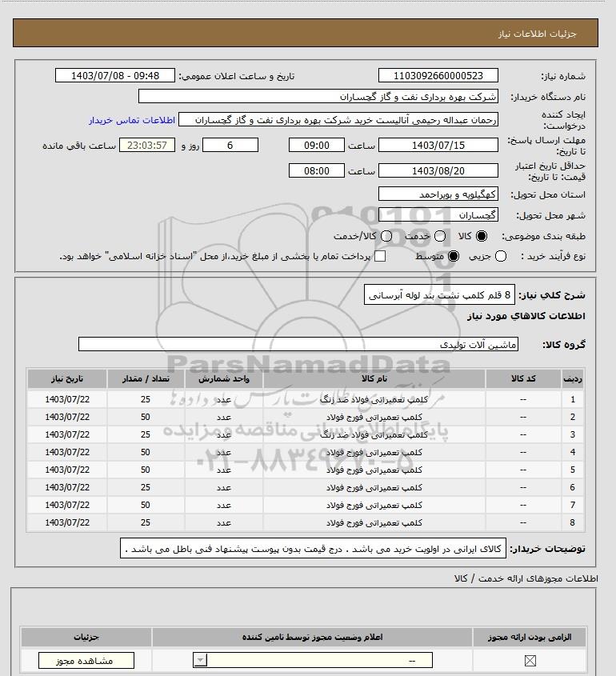Click the remaining days field showing 6
616x676 pixels.
[x=230, y=145]
